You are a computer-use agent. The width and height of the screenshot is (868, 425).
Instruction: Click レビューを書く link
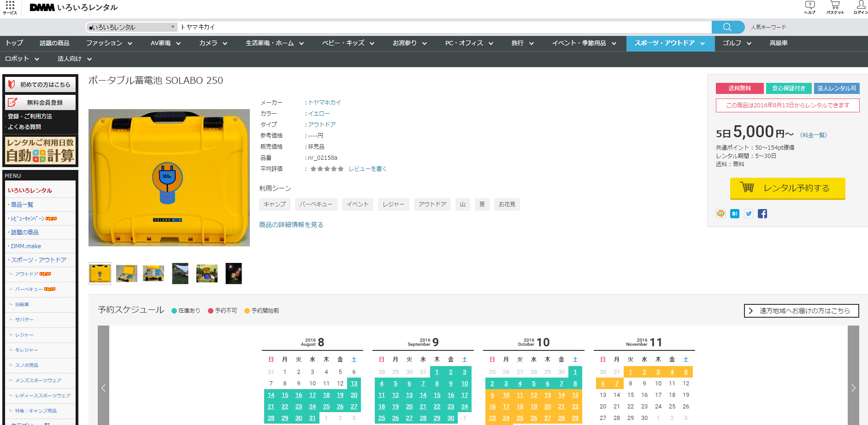368,169
